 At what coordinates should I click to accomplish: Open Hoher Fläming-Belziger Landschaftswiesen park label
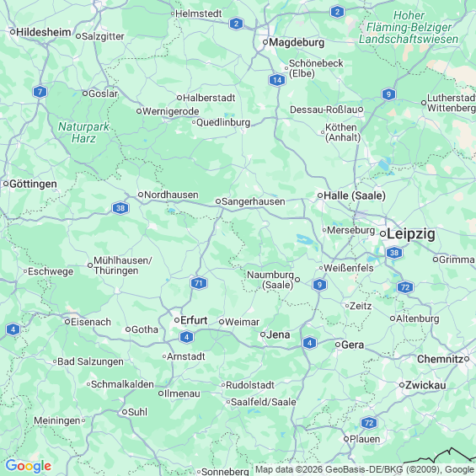409,27
